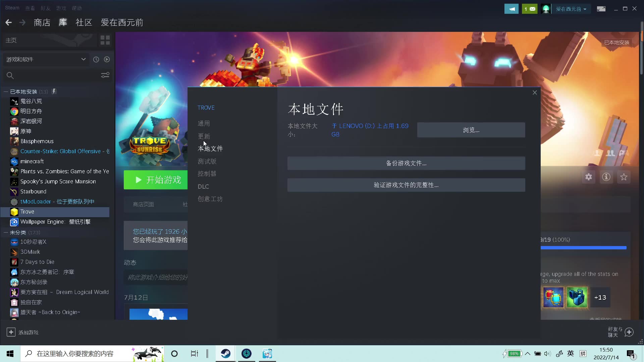Show Trove game info icon
644x362 pixels.
tap(606, 177)
